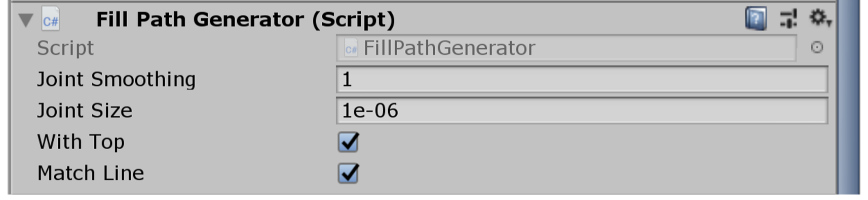The height and width of the screenshot is (200, 868).
Task: Click the Joint Size property label
Action: coord(85,111)
